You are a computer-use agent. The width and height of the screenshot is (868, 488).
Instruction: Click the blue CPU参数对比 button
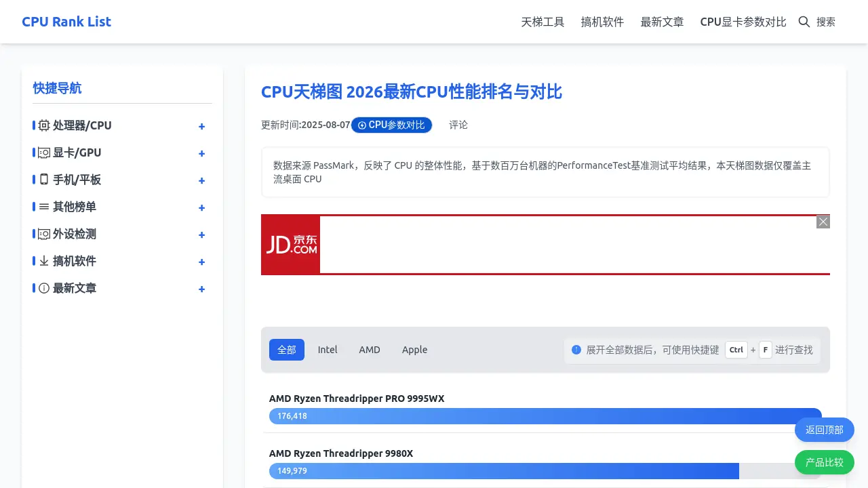[391, 125]
